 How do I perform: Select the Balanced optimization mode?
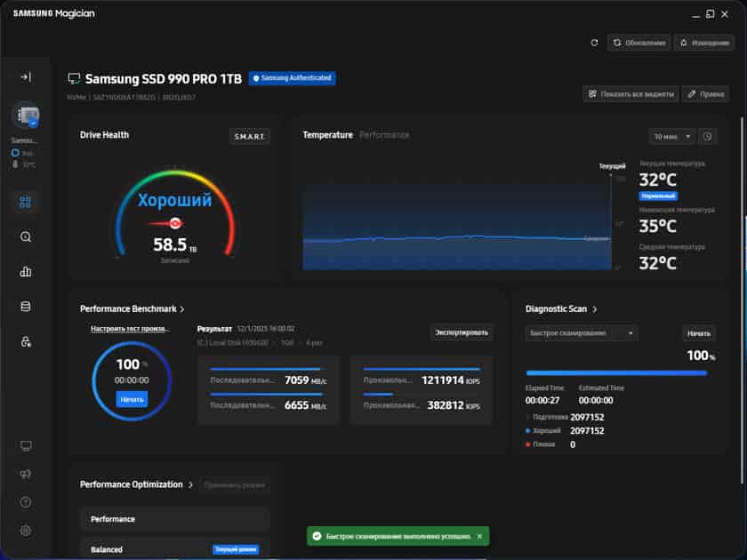click(x=175, y=549)
